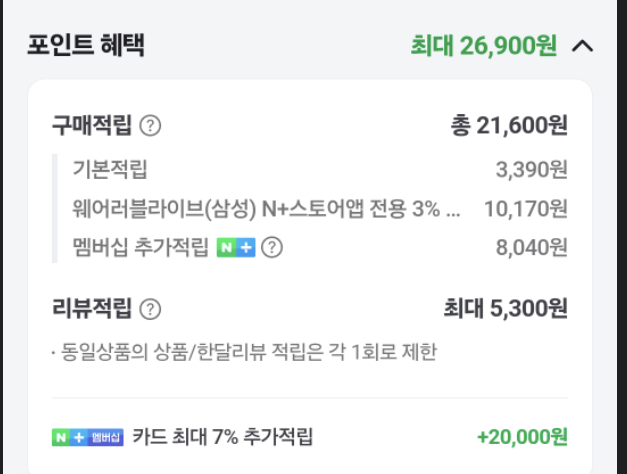Click the 멤버십 추가적립 label

(x=141, y=247)
